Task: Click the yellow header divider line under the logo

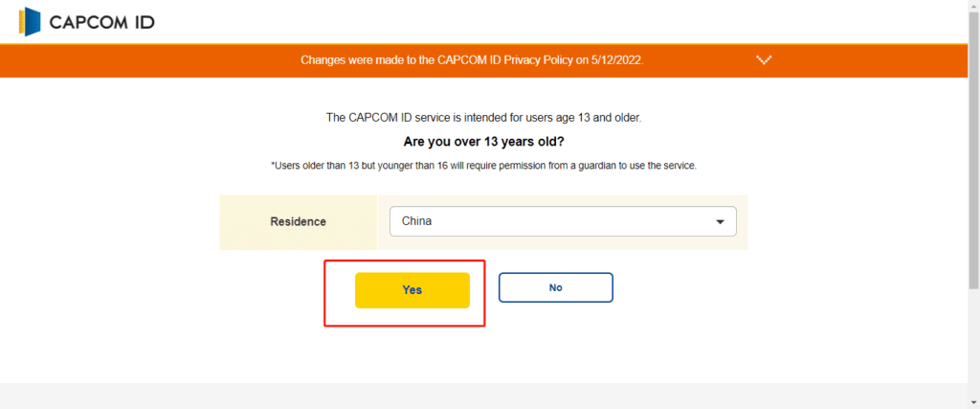Action: coord(483,44)
